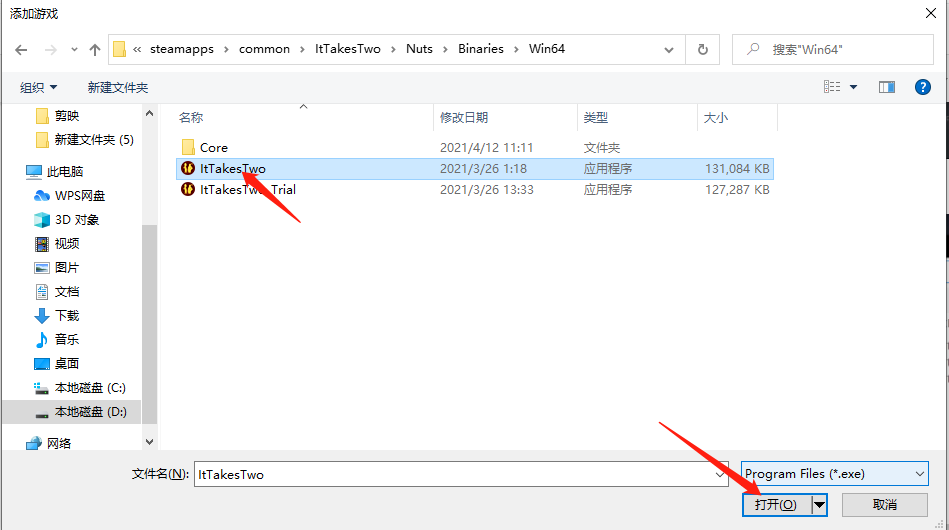This screenshot has width=949, height=530.
Task: Click the Up one level arrow
Action: (x=95, y=49)
